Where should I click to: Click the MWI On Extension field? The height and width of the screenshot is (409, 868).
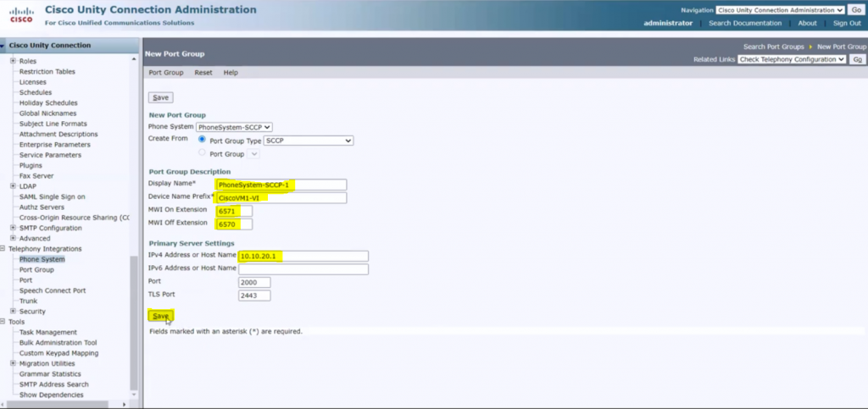click(x=234, y=211)
